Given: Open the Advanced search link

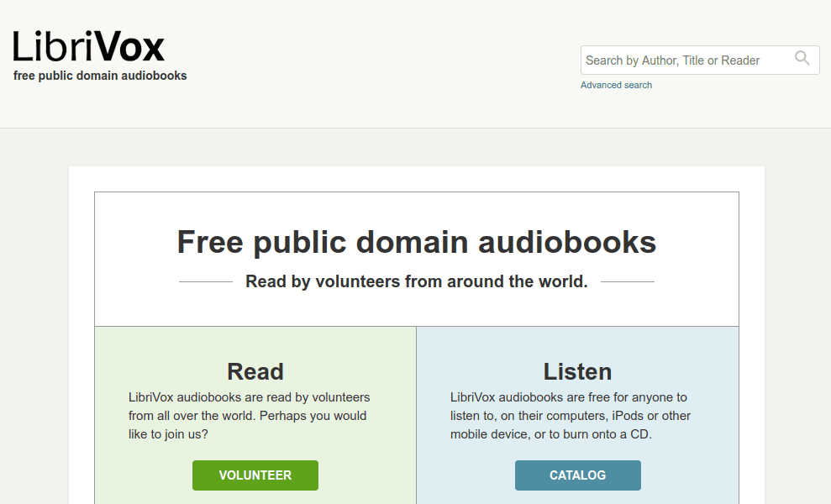Looking at the screenshot, I should click(616, 85).
